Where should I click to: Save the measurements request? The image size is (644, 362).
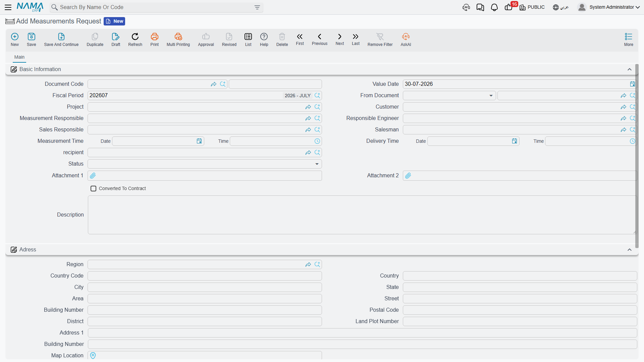(x=32, y=39)
